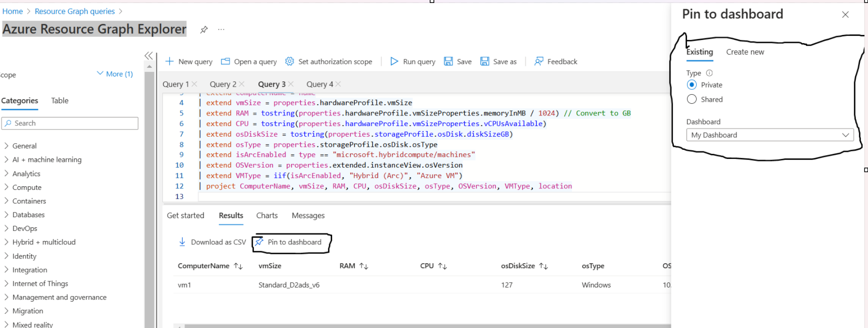
Task: Click Pin to dashboard button
Action: click(289, 242)
